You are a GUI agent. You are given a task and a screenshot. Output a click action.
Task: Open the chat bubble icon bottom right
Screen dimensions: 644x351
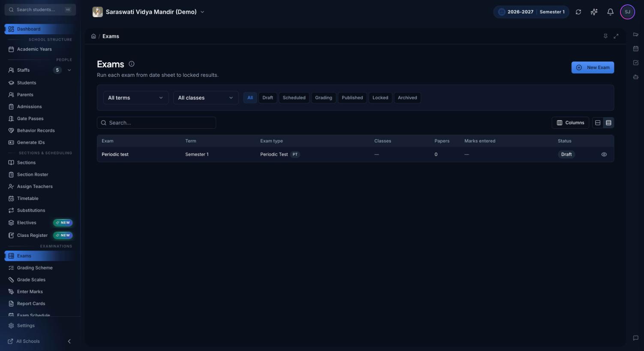[636, 338]
